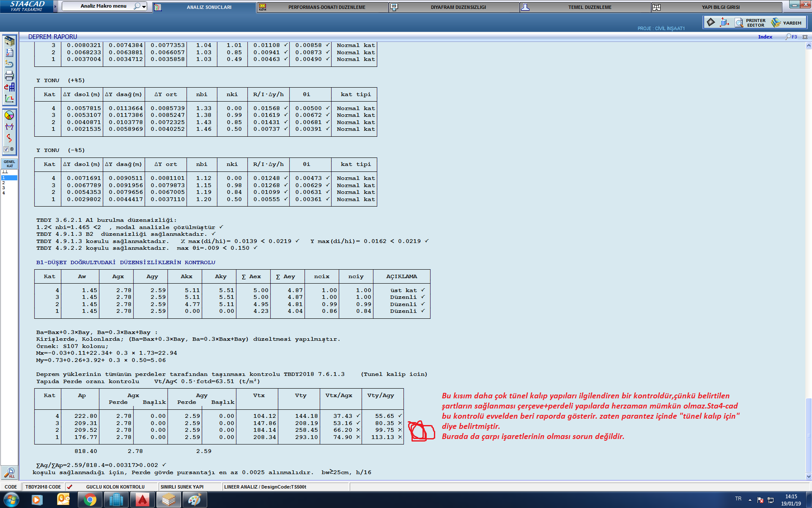The image size is (812, 508).
Task: Click the building model icon in left toolbar
Action: 9,41
